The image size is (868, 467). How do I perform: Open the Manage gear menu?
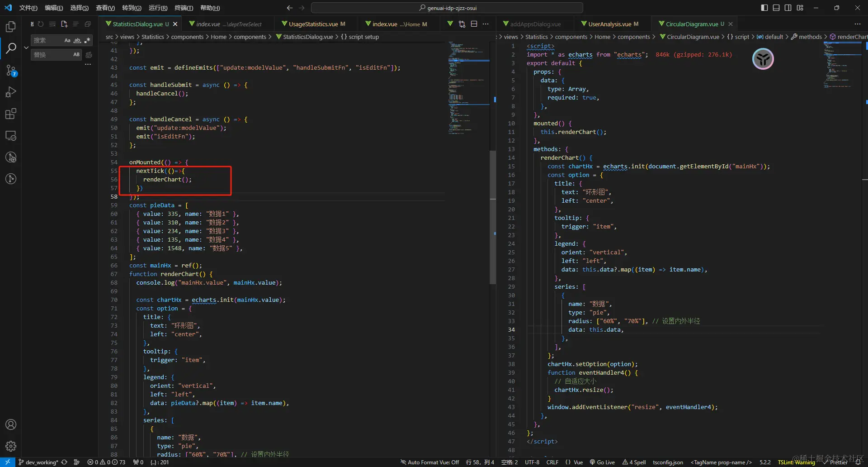tap(11, 446)
